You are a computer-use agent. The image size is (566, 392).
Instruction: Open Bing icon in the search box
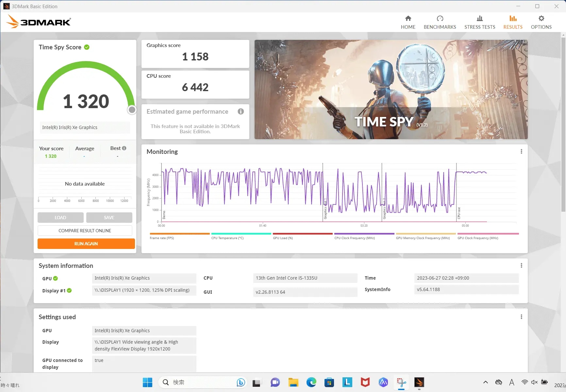pyautogui.click(x=241, y=382)
